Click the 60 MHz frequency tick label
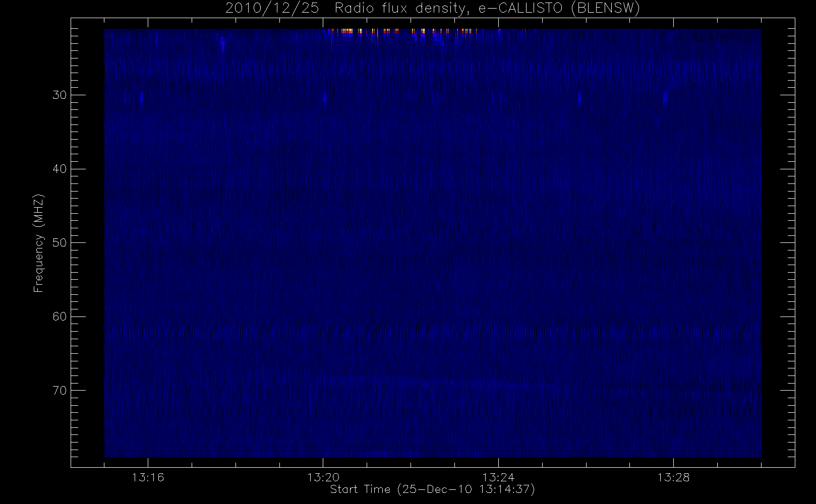 [60, 317]
